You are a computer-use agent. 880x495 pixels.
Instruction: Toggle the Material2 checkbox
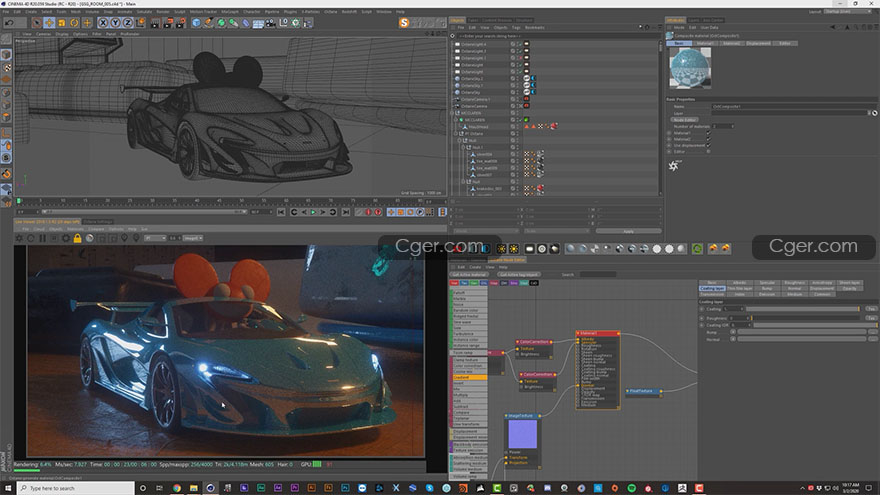click(708, 139)
